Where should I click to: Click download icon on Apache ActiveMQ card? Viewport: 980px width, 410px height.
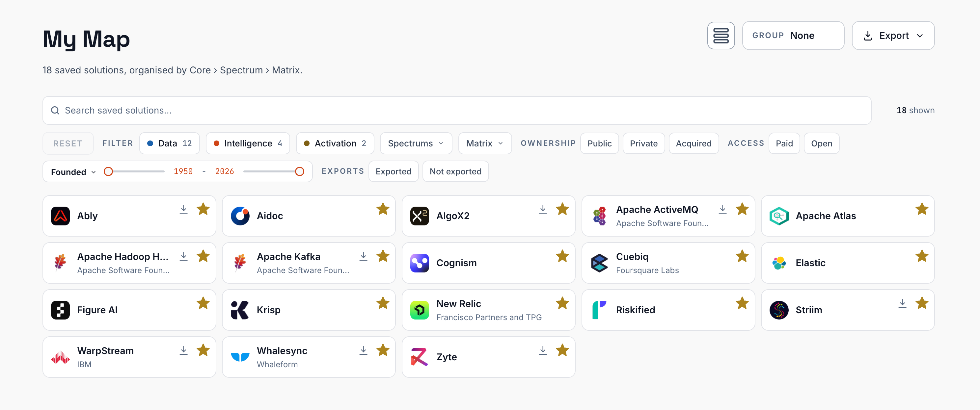(x=722, y=209)
